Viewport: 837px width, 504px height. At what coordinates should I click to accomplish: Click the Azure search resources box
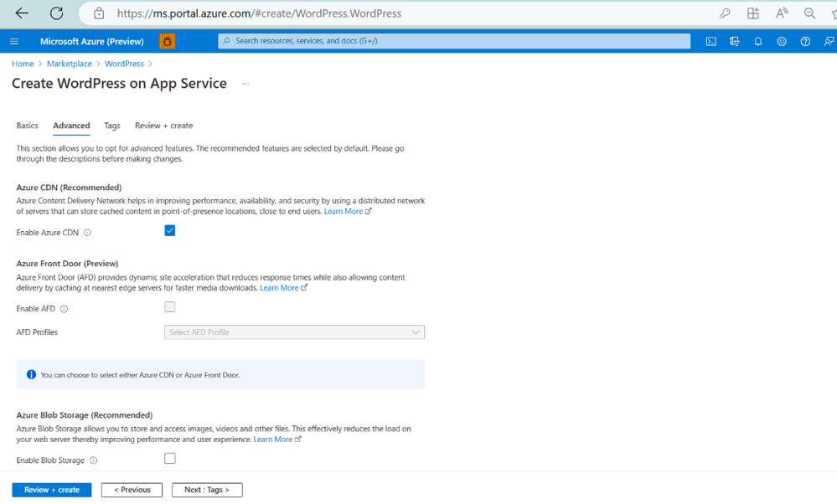(454, 41)
